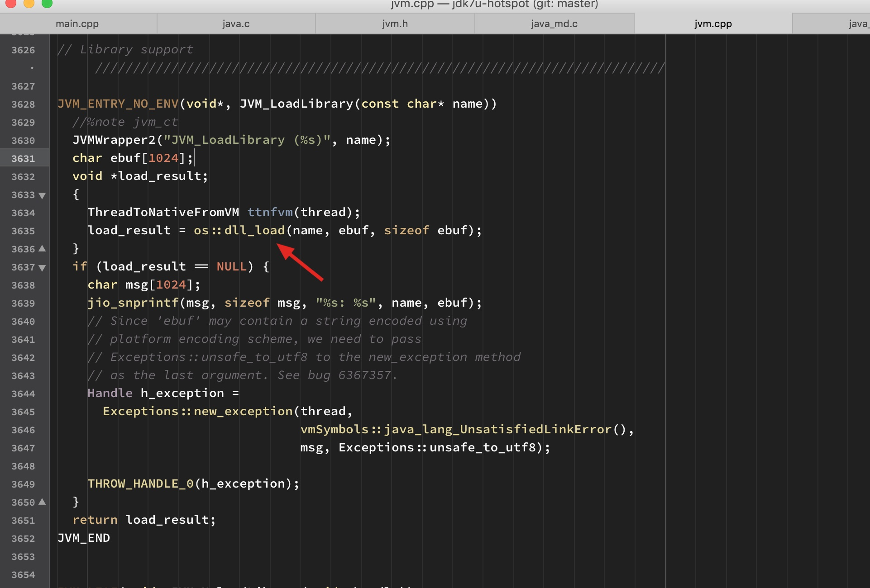Click on the os::dll_load function call
The image size is (870, 588).
coord(239,230)
